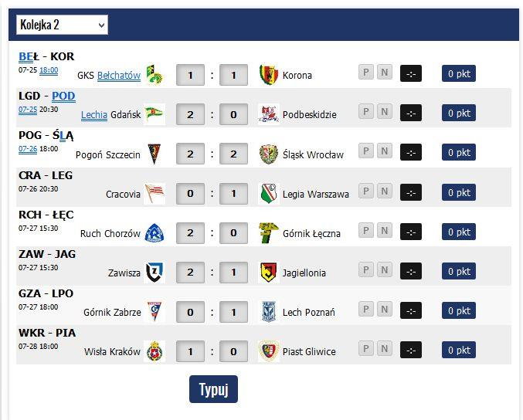Click the Korona club crest
523x420 pixels.
269,75
